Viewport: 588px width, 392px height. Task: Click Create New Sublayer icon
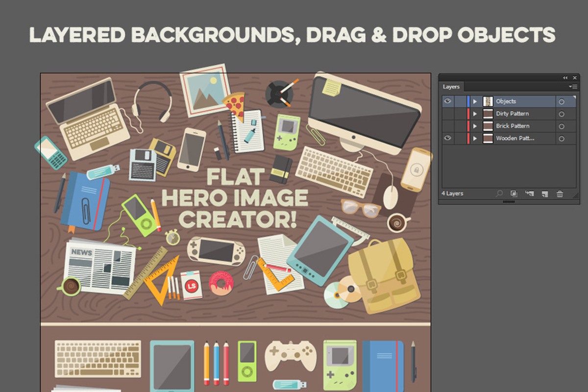pyautogui.click(x=529, y=194)
